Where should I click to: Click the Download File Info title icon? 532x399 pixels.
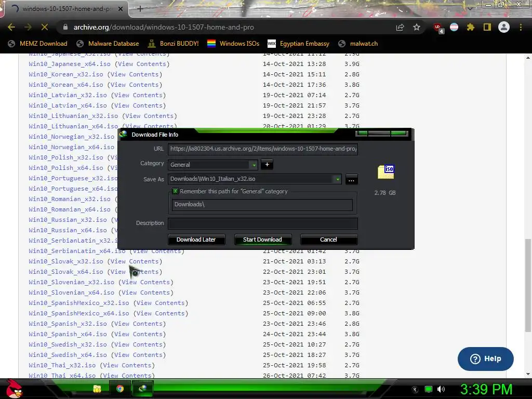pyautogui.click(x=123, y=135)
